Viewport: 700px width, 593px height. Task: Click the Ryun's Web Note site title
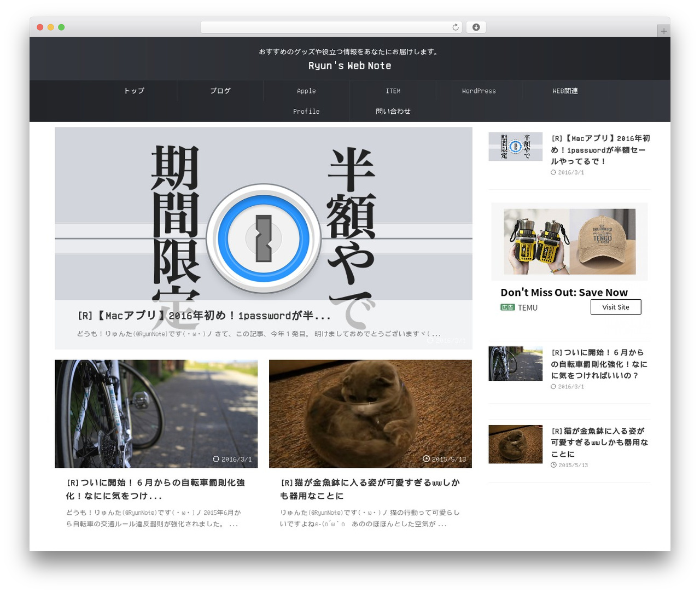pos(350,66)
